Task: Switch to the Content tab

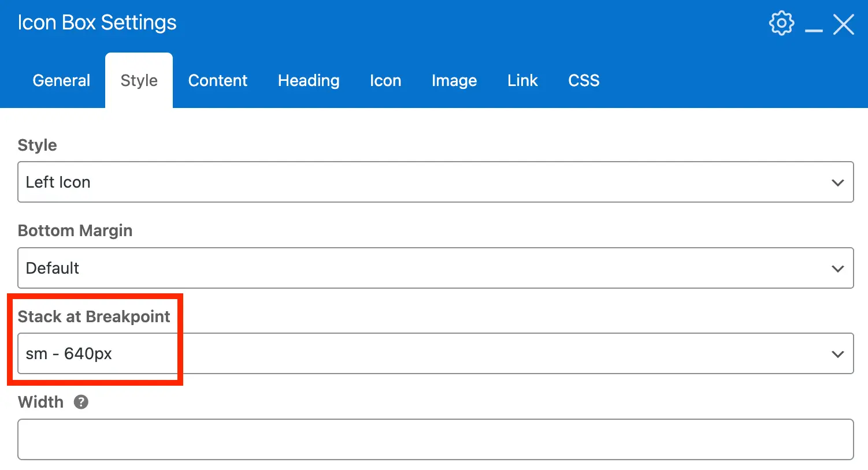Action: pos(217,80)
